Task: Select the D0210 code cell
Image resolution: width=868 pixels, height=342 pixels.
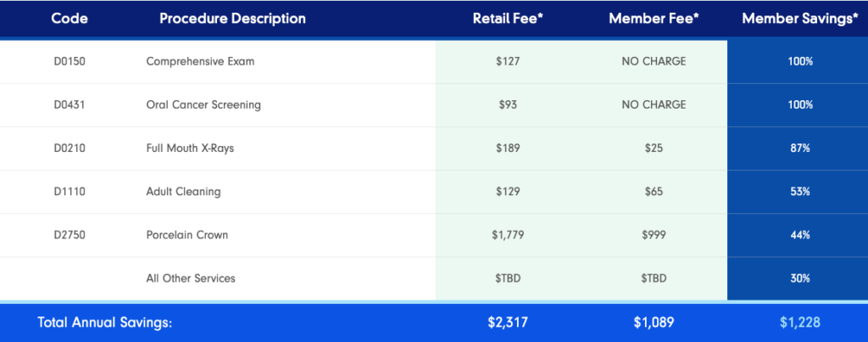Action: (x=70, y=149)
